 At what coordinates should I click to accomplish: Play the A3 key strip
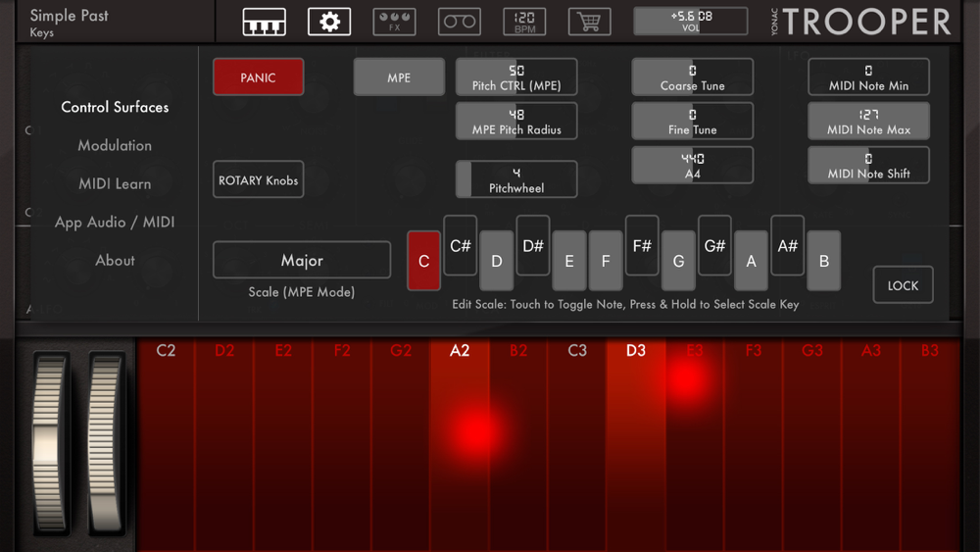click(x=870, y=445)
